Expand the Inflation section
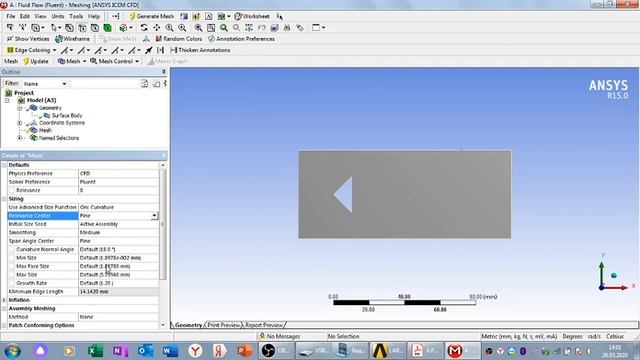640x360 pixels. (4, 300)
